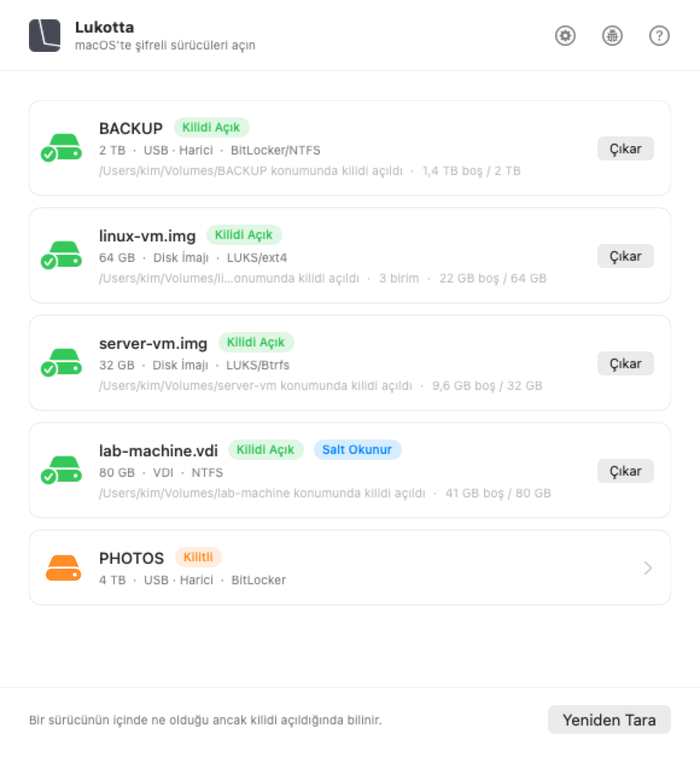Click the '41 GB boş / 80 GB' text

click(x=498, y=493)
